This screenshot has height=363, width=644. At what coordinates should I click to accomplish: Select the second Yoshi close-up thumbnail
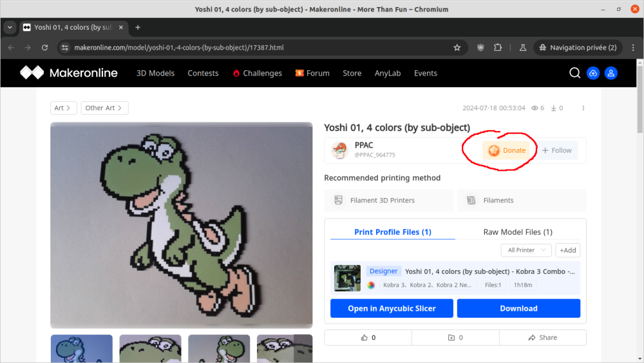(150, 349)
